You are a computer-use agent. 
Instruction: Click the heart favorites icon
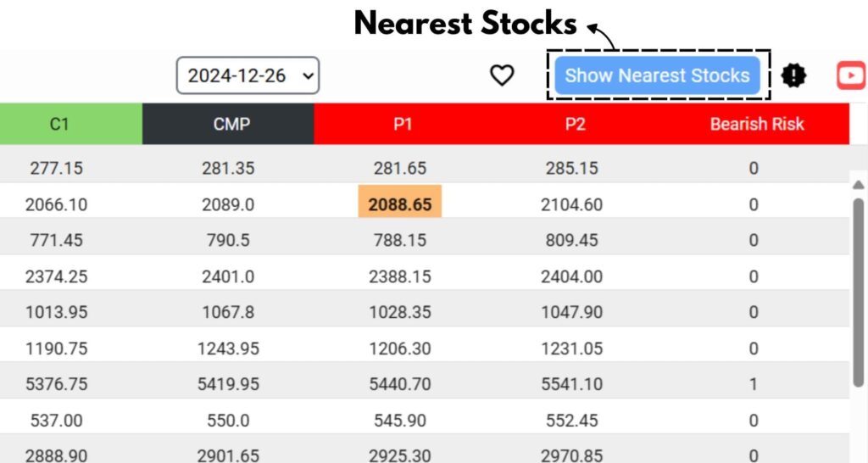pyautogui.click(x=502, y=75)
